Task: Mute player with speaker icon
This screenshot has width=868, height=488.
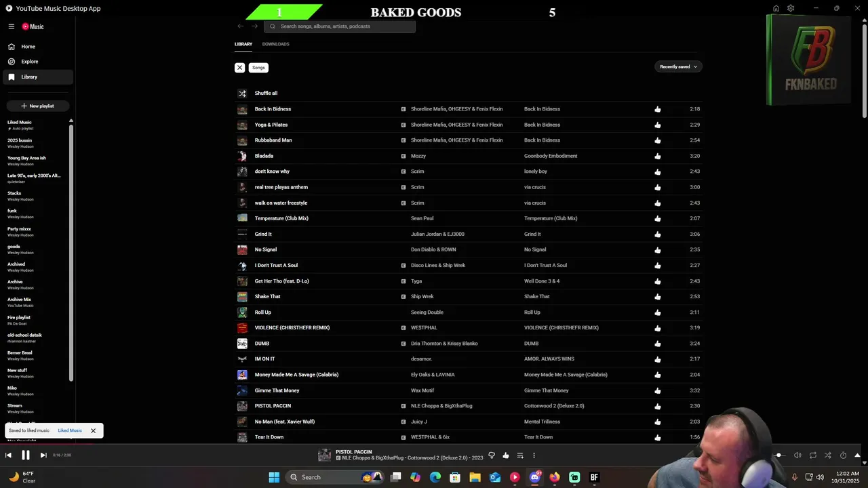Action: click(797, 455)
